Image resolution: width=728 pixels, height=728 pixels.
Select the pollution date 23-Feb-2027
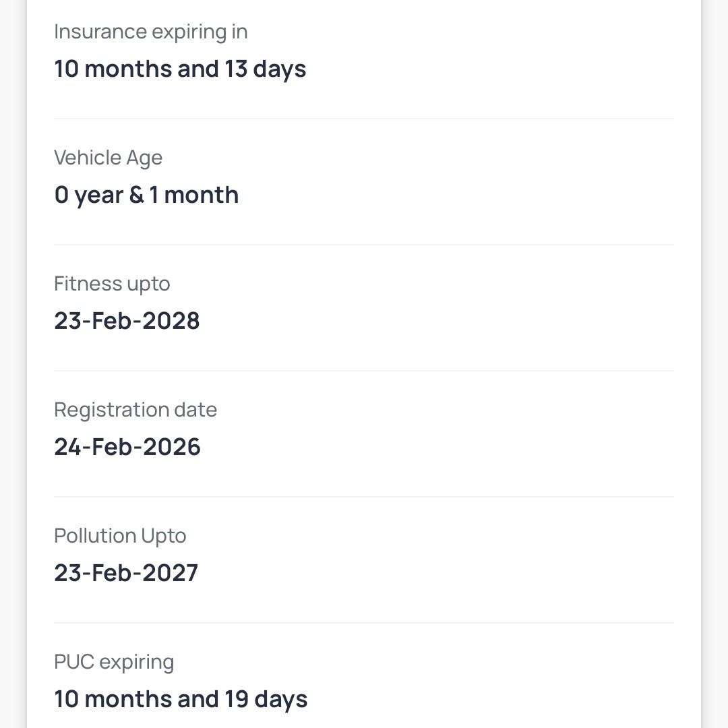[126, 573]
